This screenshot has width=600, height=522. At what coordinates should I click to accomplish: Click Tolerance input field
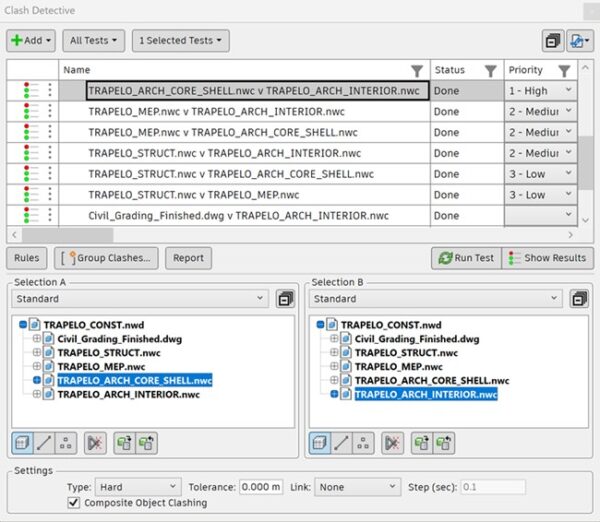pos(261,487)
